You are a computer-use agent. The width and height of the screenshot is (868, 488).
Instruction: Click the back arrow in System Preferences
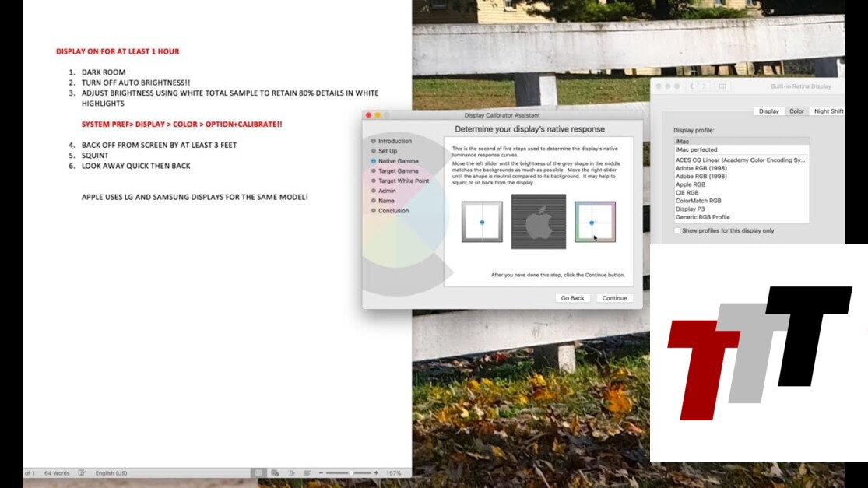pyautogui.click(x=692, y=86)
